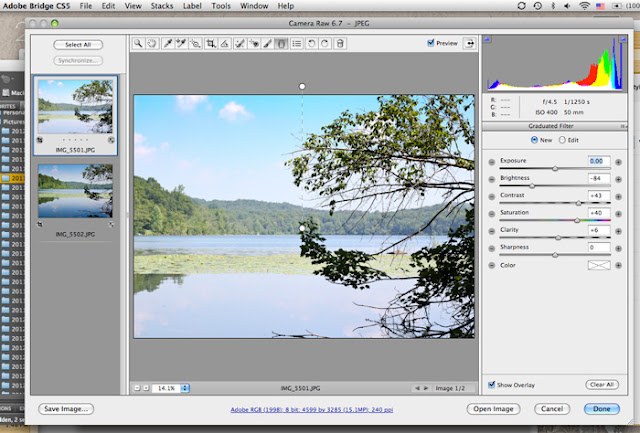Open the Help menu
Screen dimensions: 640x433
[286, 6]
